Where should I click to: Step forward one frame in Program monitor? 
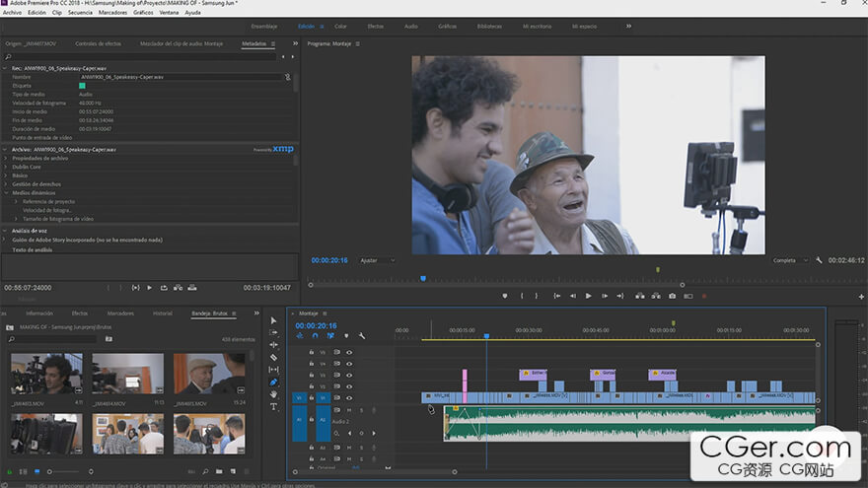[605, 296]
